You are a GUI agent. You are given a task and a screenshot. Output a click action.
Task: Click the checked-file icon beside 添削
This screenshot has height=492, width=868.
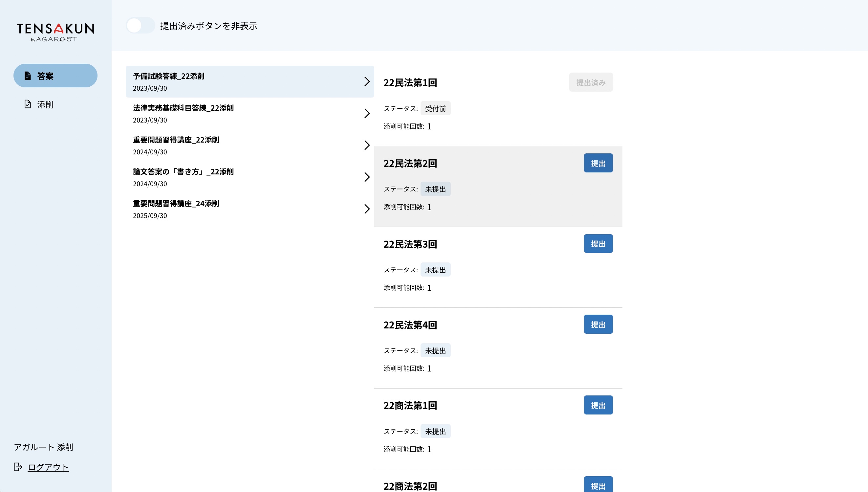(28, 104)
